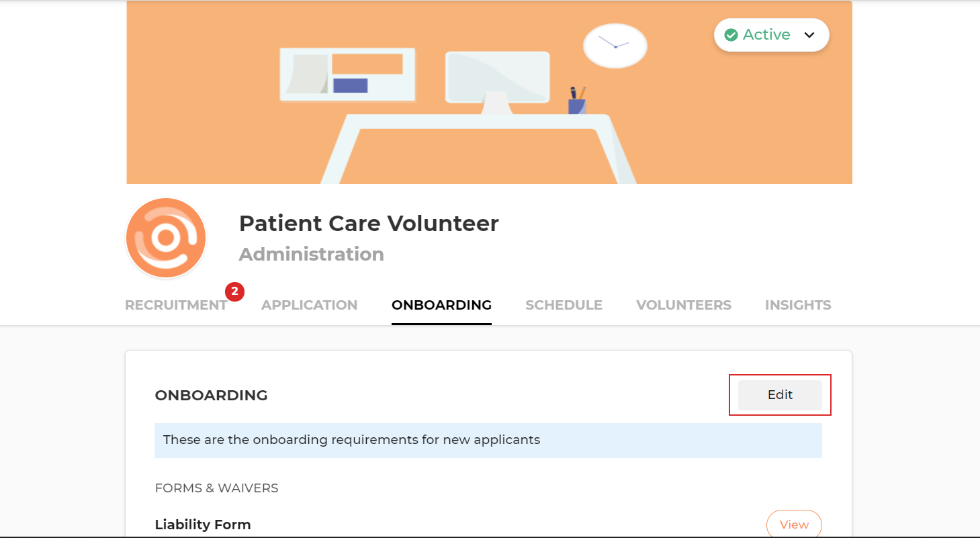980x538 pixels.
Task: Click the orange organization logo avatar
Action: [x=166, y=238]
